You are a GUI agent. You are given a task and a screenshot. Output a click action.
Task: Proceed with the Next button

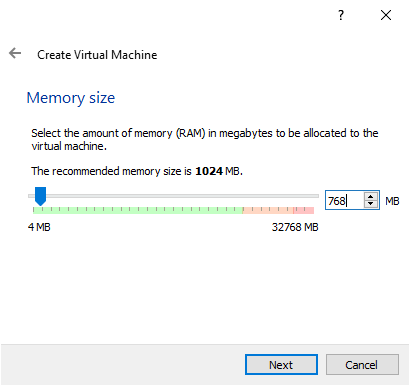(x=281, y=365)
